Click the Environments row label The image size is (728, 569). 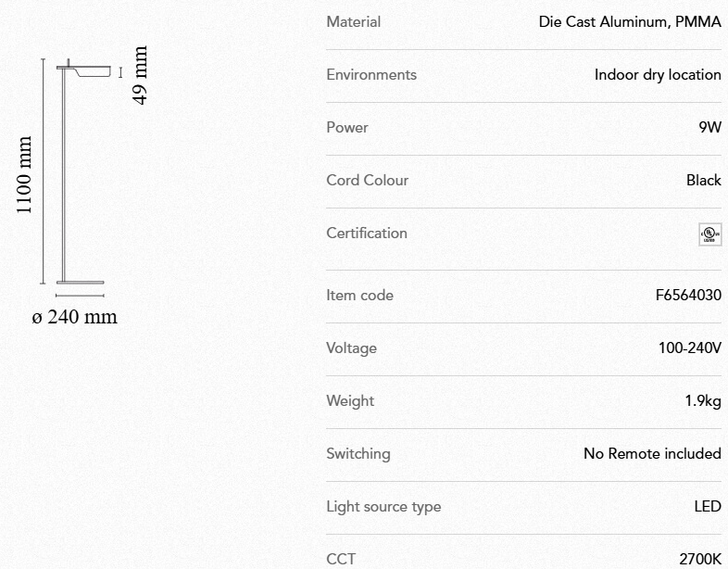pyautogui.click(x=371, y=75)
